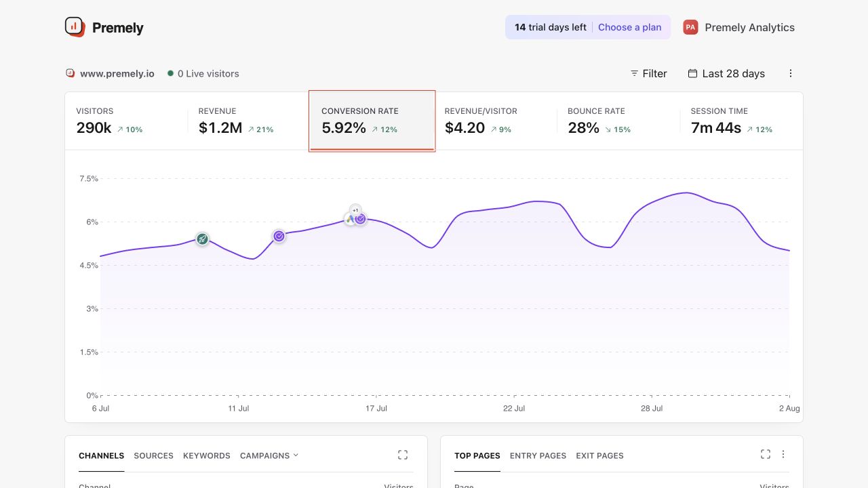
Task: Select the Visitors metric card
Action: click(126, 121)
